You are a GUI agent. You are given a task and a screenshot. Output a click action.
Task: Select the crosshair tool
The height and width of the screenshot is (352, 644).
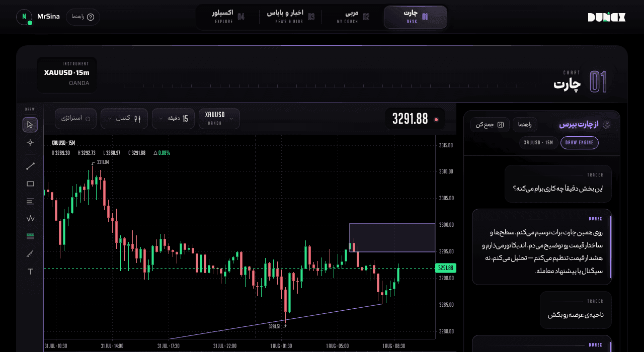(x=30, y=142)
